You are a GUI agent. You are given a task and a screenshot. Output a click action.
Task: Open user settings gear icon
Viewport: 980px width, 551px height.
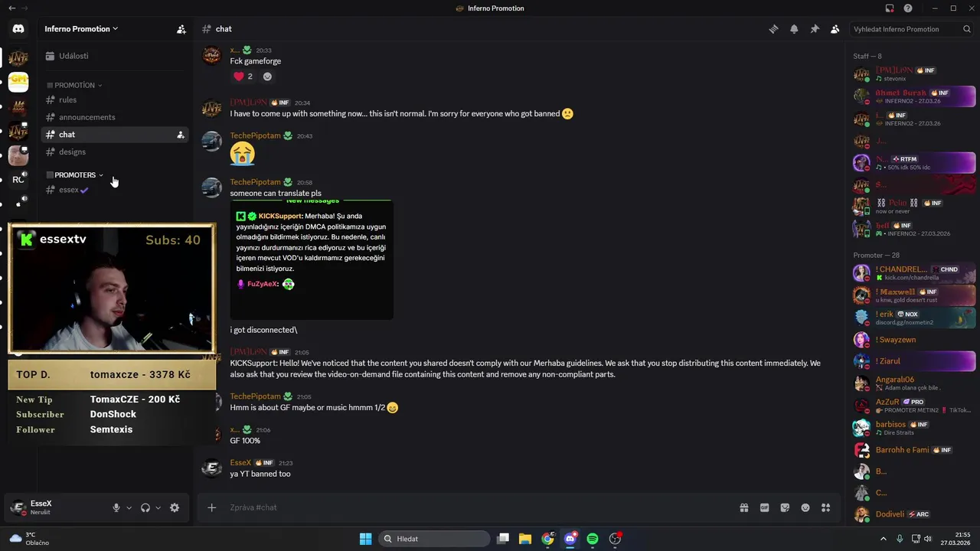pos(175,507)
